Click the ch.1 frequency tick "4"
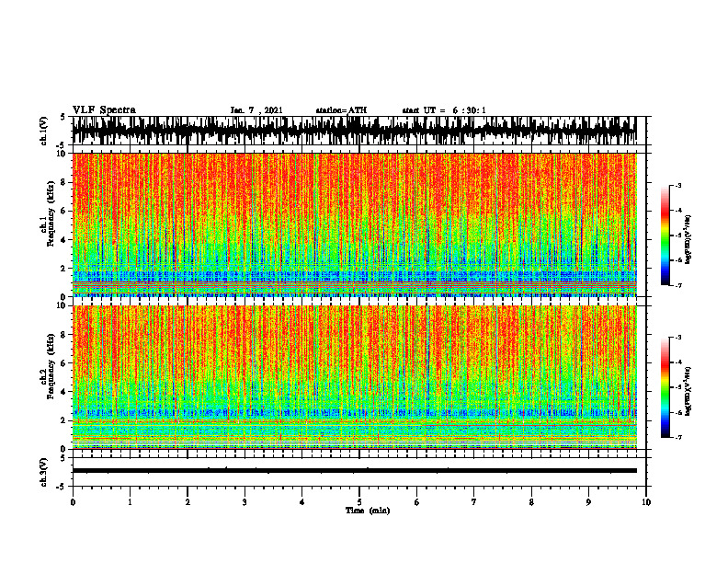The width and height of the screenshot is (728, 563). click(x=63, y=240)
